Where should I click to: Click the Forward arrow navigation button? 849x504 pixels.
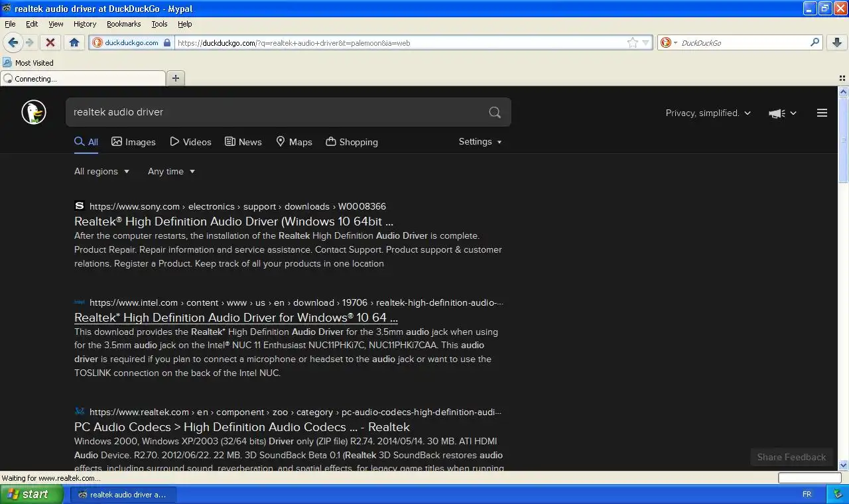[30, 42]
